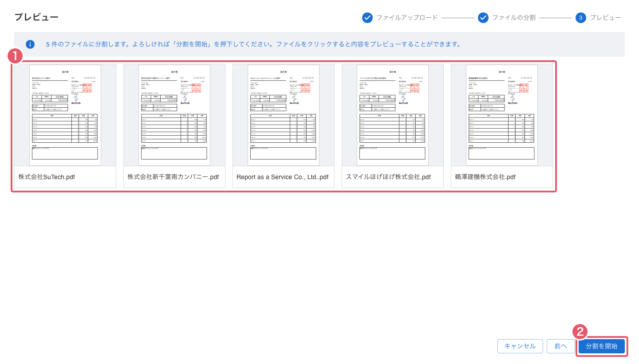
Task: Click the プレビュー page heading
Action: click(36, 17)
